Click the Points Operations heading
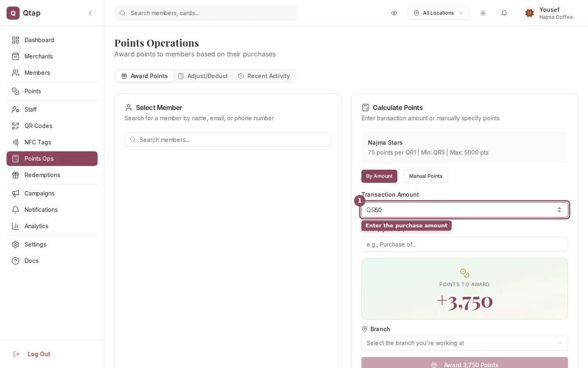Screen dimensions: 588x368 pos(157,43)
